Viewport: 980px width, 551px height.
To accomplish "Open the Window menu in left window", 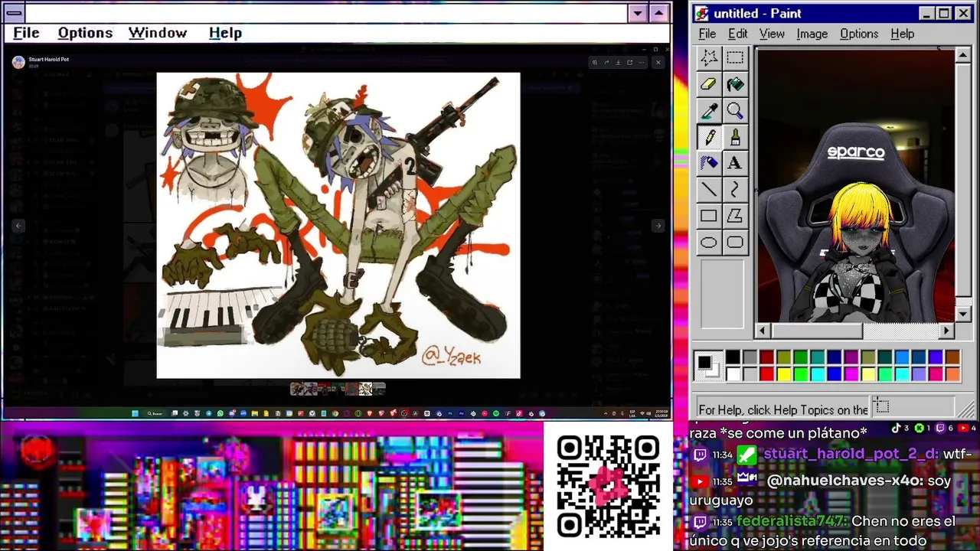I will [x=158, y=33].
